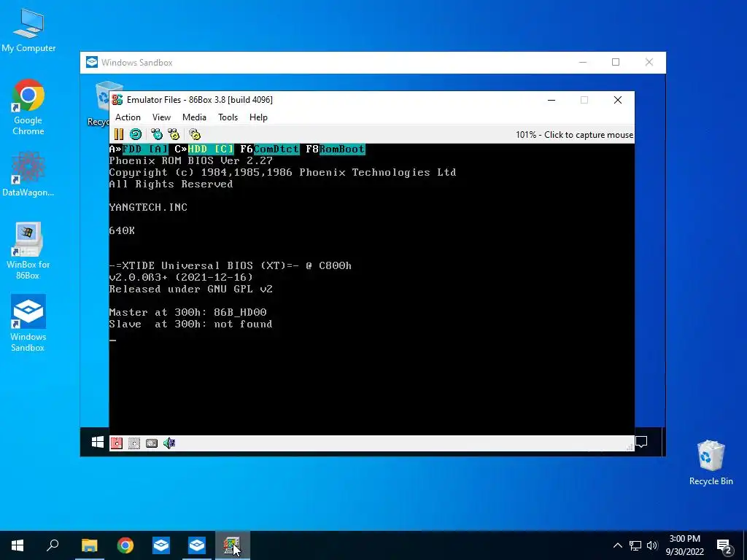Click the sandbox Start button inside Windows Sandbox
The width and height of the screenshot is (747, 560).
(x=98, y=443)
